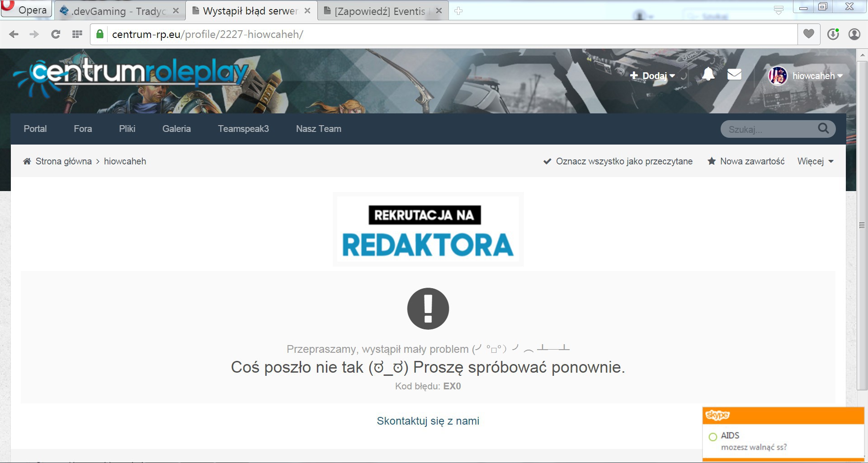Screen dimensions: 868x463
Task: Open Opera speed dial grid icon
Action: coord(77,34)
